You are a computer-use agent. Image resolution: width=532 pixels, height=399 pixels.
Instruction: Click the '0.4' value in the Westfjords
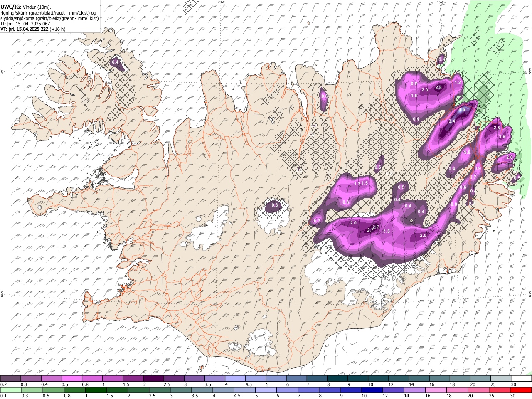tap(116, 62)
